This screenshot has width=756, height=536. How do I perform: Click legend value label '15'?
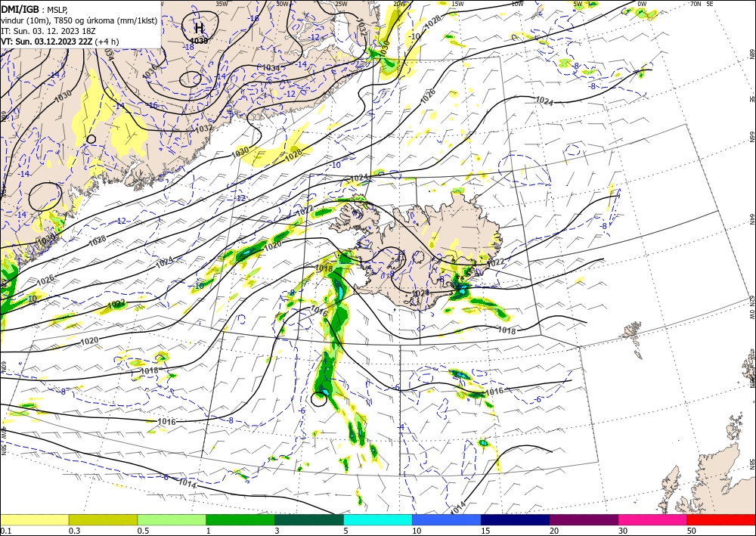point(485,531)
